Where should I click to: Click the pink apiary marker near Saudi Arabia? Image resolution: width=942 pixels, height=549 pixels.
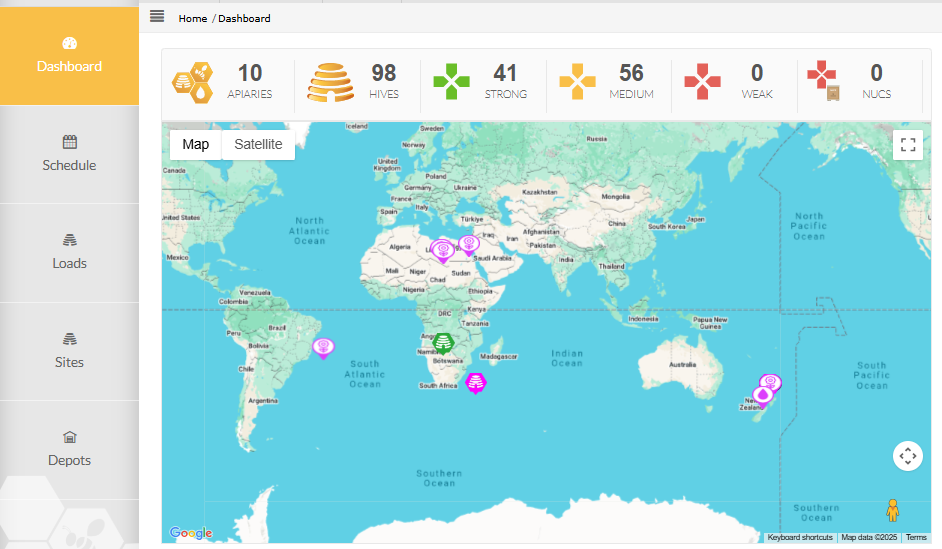(469, 245)
